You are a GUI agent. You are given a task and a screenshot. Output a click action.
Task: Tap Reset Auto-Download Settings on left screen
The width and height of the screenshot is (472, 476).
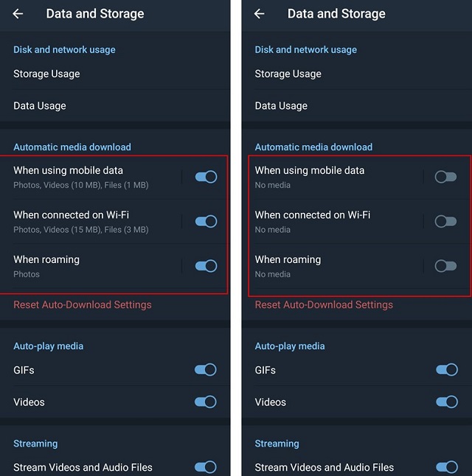point(83,305)
